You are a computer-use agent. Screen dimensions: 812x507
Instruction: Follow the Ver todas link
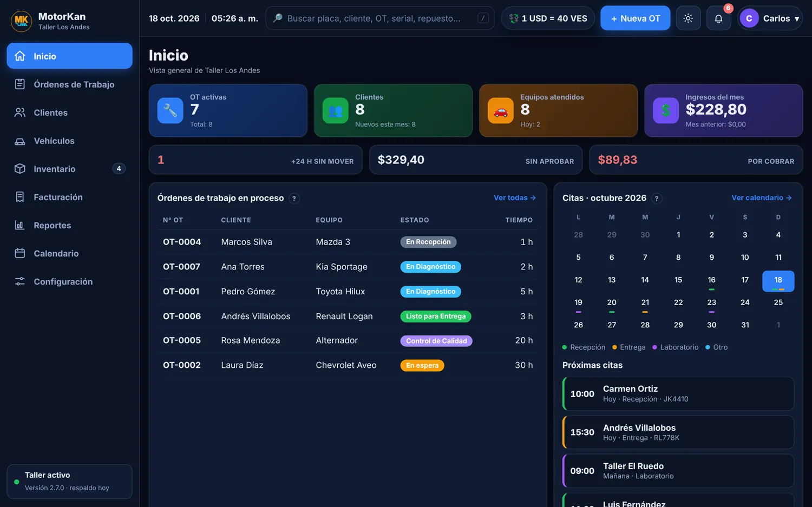[x=514, y=198]
